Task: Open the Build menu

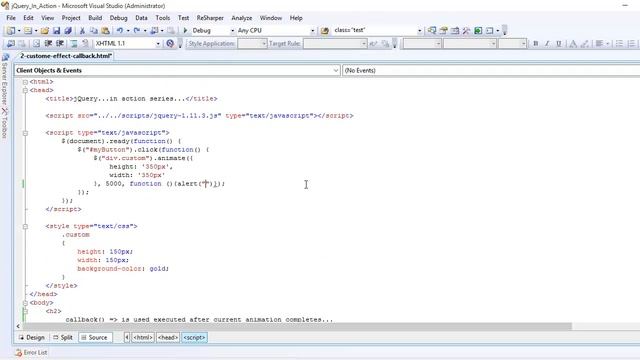Action: [x=95, y=18]
